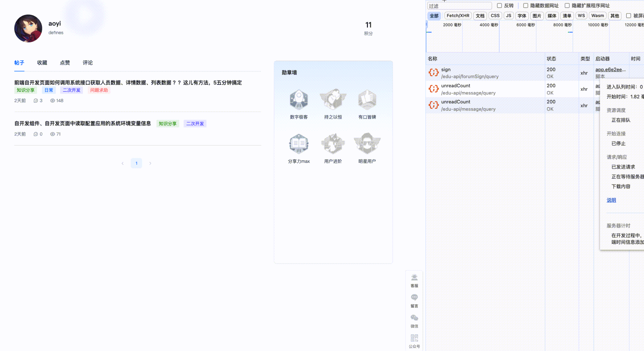Filter requests by 图片
The width and height of the screenshot is (644, 351).
(537, 16)
